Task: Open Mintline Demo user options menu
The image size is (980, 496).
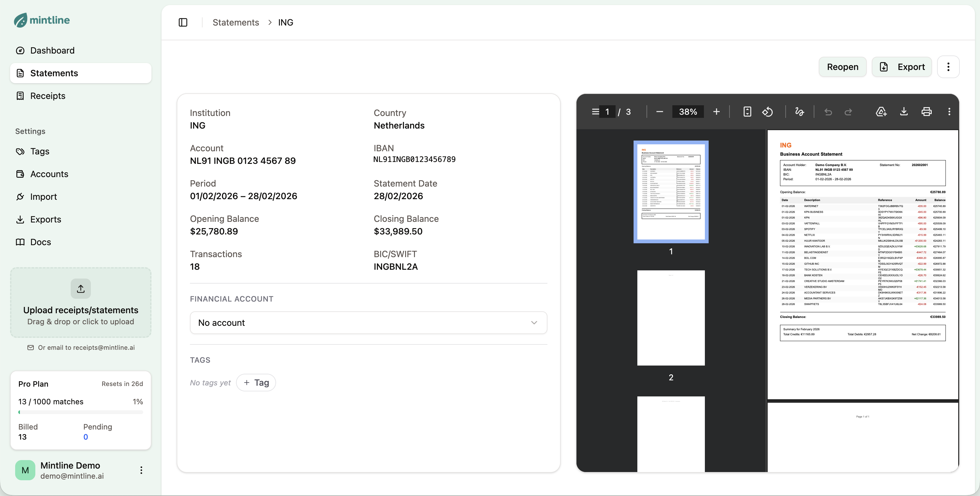Action: (x=141, y=470)
